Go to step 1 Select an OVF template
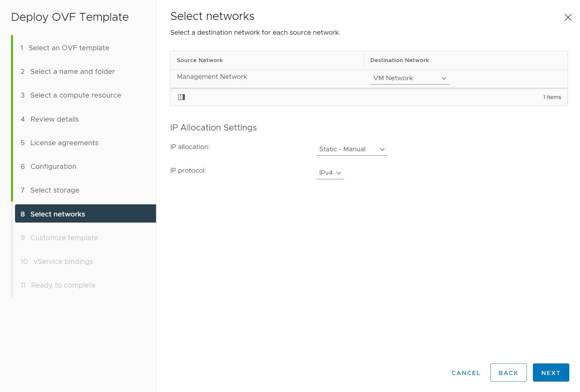The width and height of the screenshot is (580, 392). click(x=65, y=48)
